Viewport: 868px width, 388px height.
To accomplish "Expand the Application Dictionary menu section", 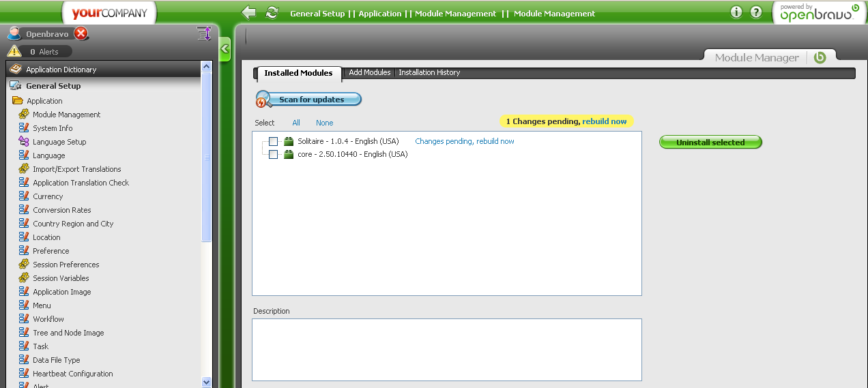I will pos(61,70).
